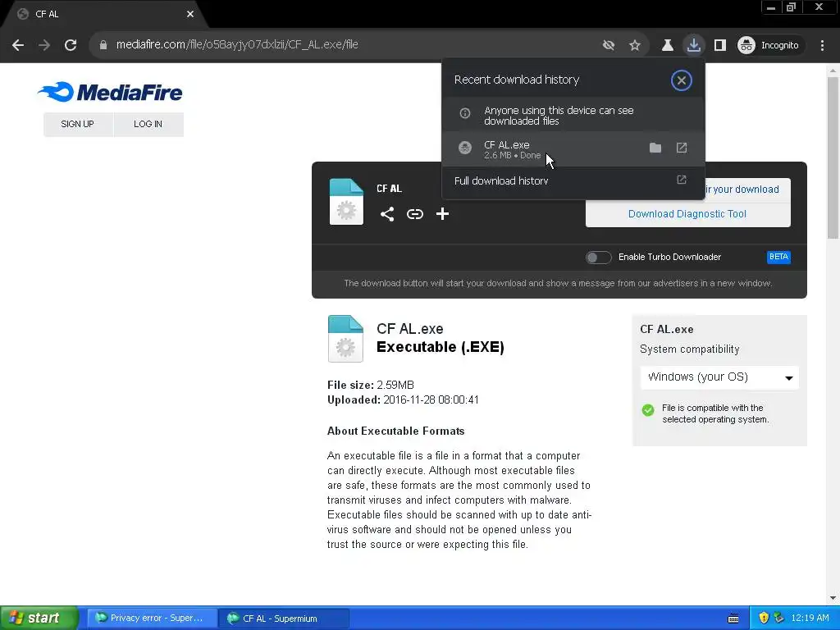Click the File size 2.59MB text

[x=371, y=386]
